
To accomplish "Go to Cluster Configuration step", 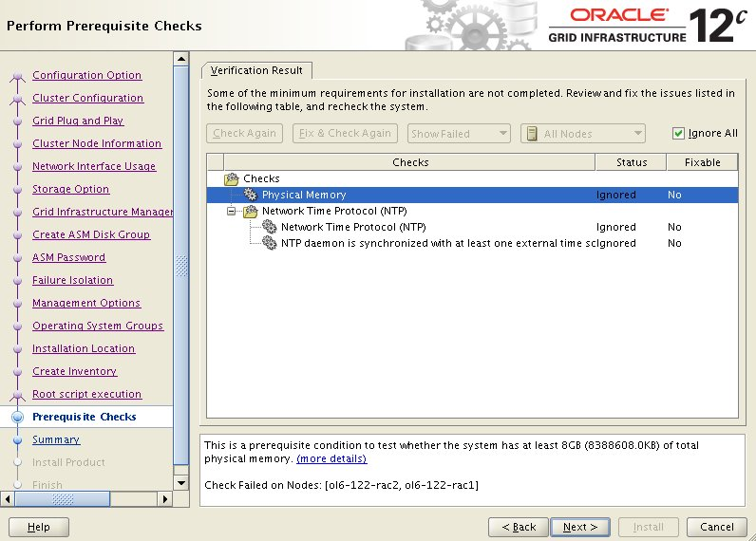I will (87, 98).
